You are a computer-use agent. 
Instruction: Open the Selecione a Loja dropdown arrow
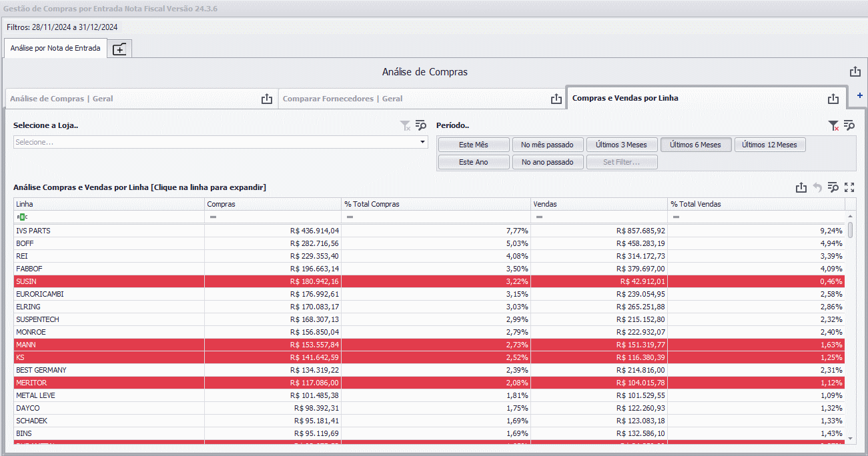tap(422, 142)
